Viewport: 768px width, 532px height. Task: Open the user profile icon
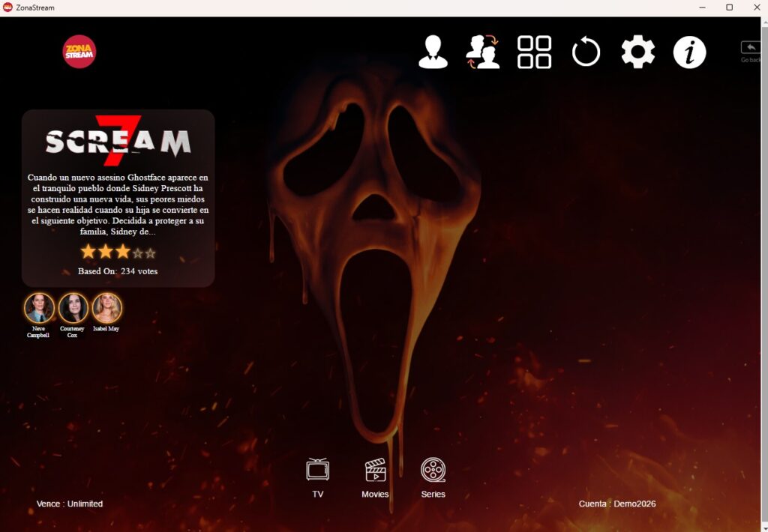click(433, 52)
